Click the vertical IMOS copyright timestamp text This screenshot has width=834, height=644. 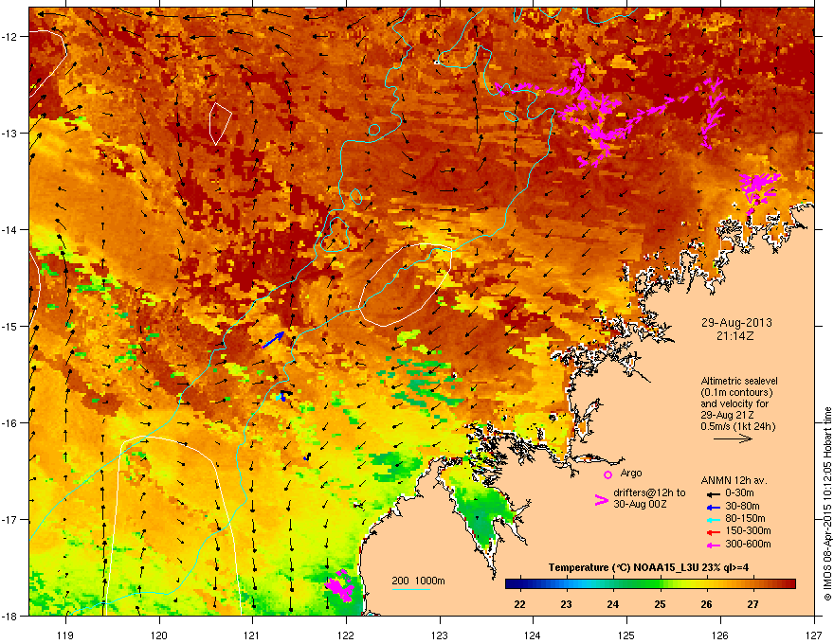[827, 504]
